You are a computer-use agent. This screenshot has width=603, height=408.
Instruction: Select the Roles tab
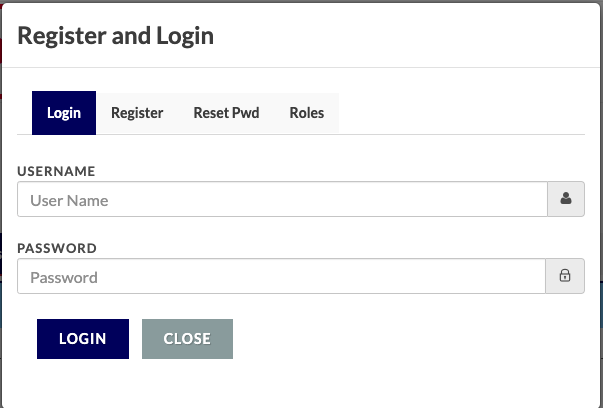pos(306,113)
